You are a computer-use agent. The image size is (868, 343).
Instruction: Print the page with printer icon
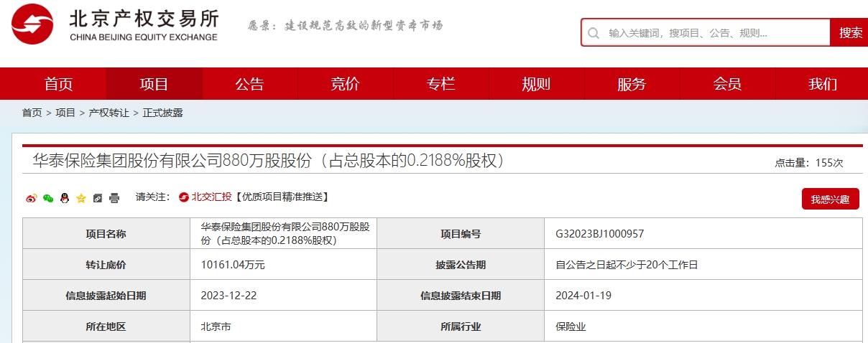point(114,198)
